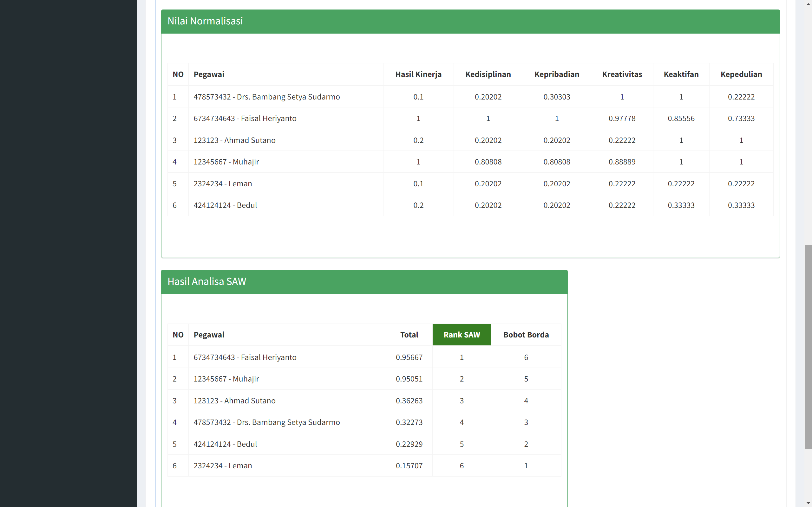Select the Ahmad Sutano row in normalization table
Screen dimensions: 812x507
point(234,140)
